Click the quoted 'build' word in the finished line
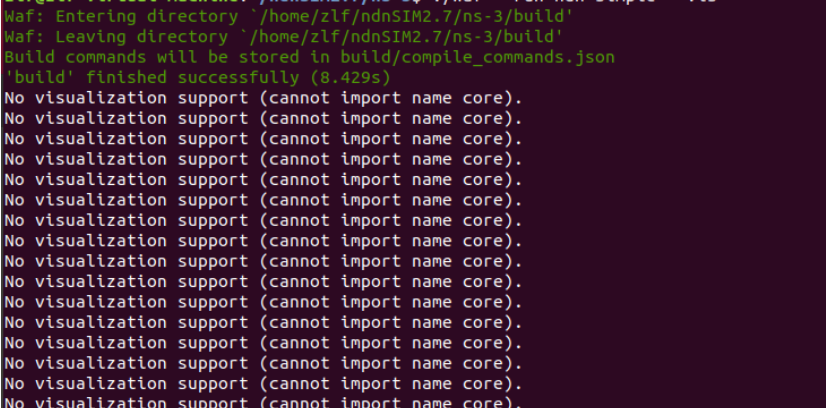Image resolution: width=826 pixels, height=408 pixels. 40,78
